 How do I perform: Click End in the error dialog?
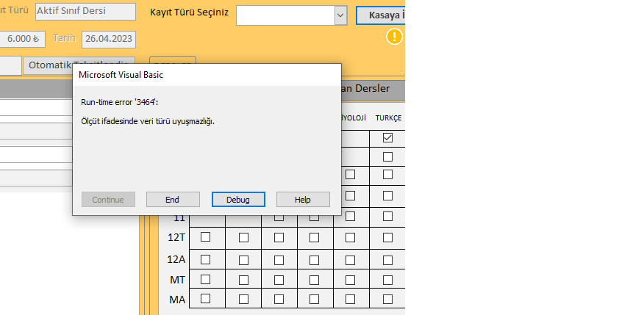pos(173,199)
